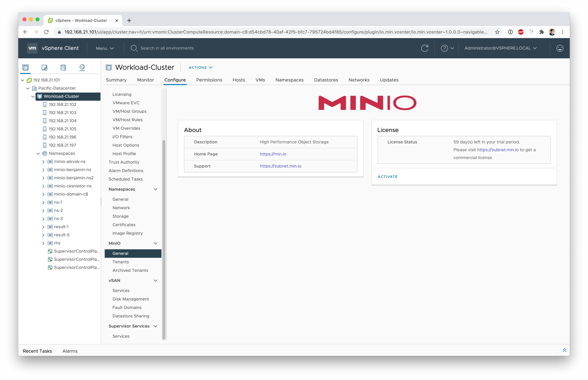Expand the Recent Tasks panel with the double arrow
588x380 pixels.
tap(564, 350)
